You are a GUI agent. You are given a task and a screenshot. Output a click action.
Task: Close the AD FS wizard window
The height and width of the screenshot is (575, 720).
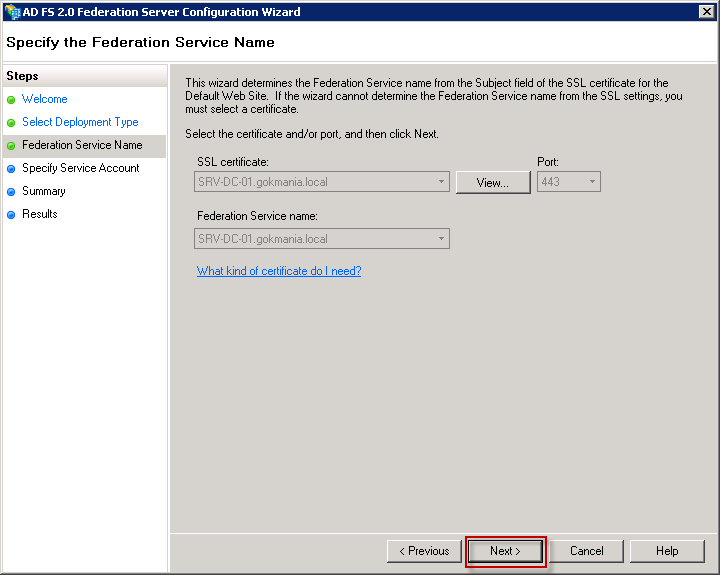tap(706, 11)
